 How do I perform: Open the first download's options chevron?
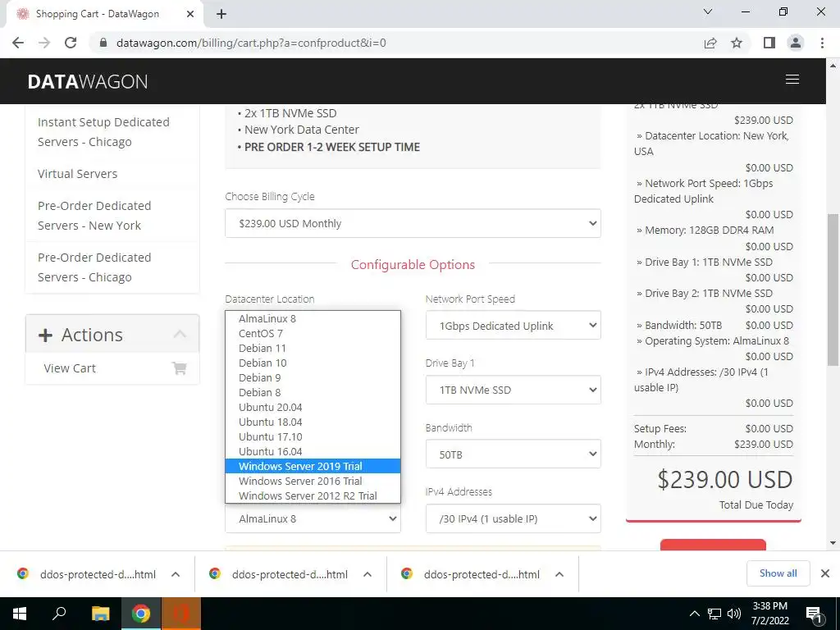[x=176, y=574]
